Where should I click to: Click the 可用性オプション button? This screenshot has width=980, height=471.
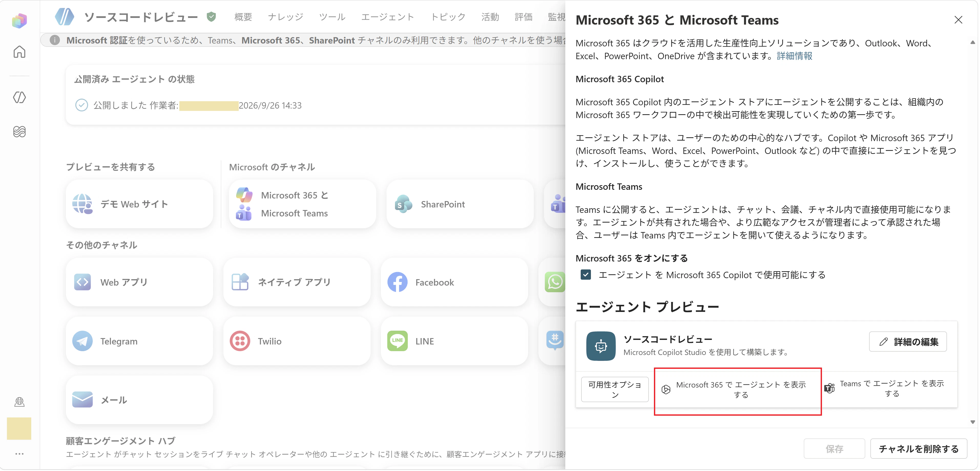coord(615,390)
